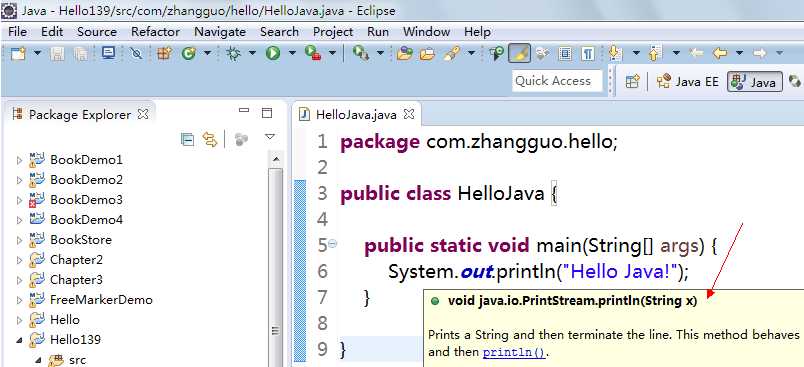Click the Forward navigation arrow
Viewport: 804px width, 367px height.
pyautogui.click(x=760, y=53)
